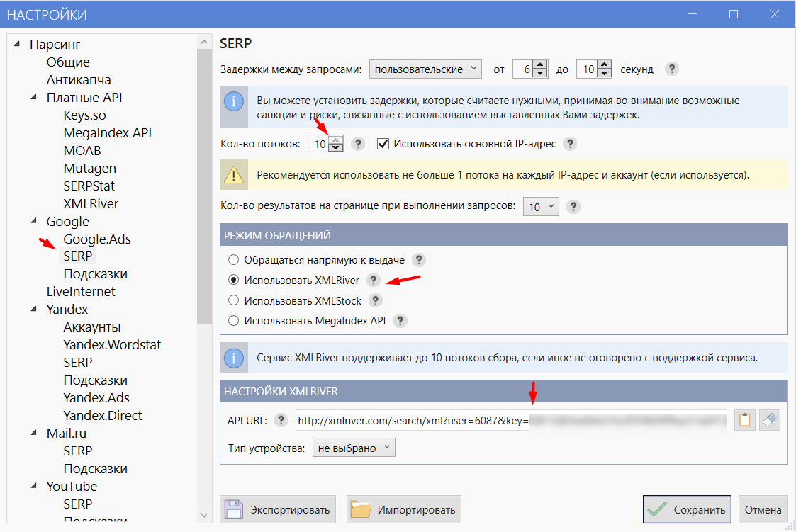Select MOAB tree item

pos(82,151)
